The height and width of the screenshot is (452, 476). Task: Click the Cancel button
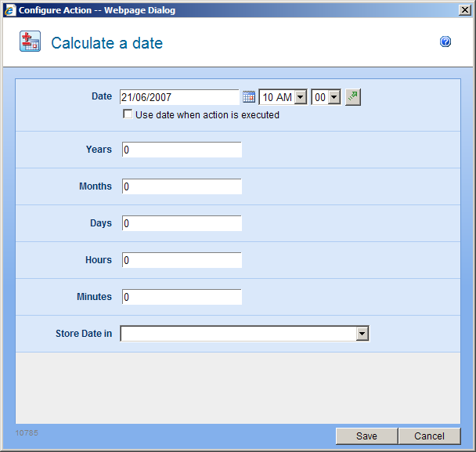[429, 436]
